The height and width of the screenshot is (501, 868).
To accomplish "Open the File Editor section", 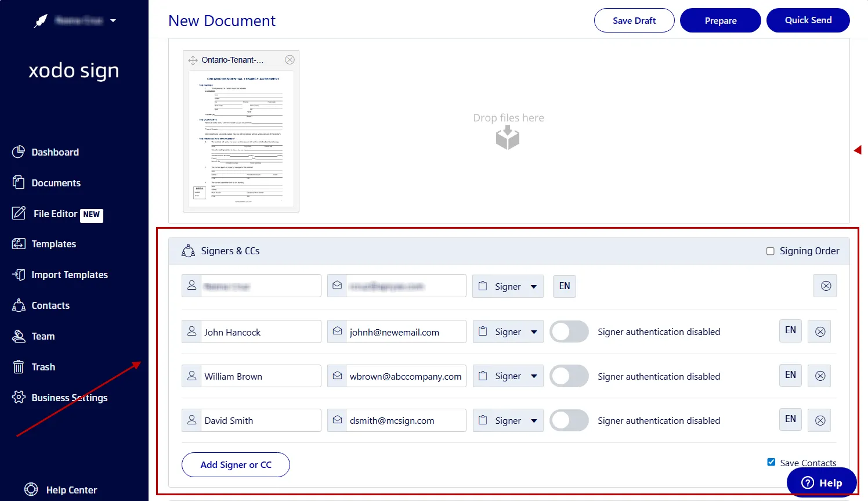I will tap(56, 214).
